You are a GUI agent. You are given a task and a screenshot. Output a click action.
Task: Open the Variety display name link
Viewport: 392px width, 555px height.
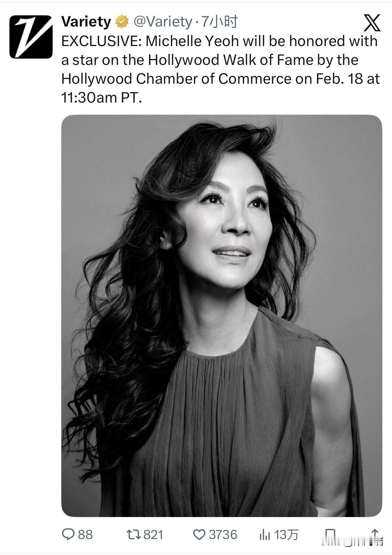[x=86, y=22]
